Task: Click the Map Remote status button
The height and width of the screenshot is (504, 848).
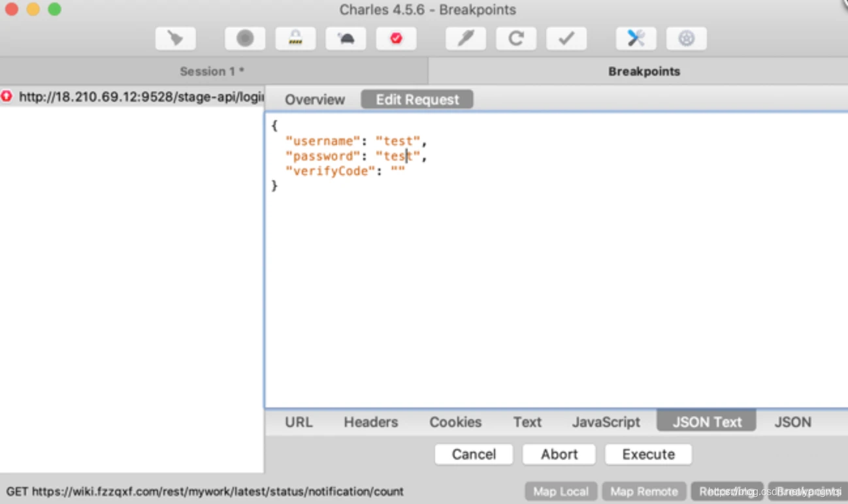Action: pos(644,492)
